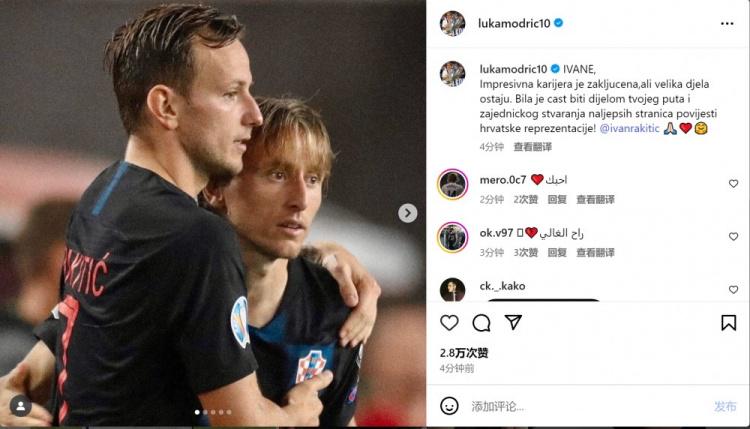Open comment bubble icon under post
The height and width of the screenshot is (429, 750).
tap(481, 323)
